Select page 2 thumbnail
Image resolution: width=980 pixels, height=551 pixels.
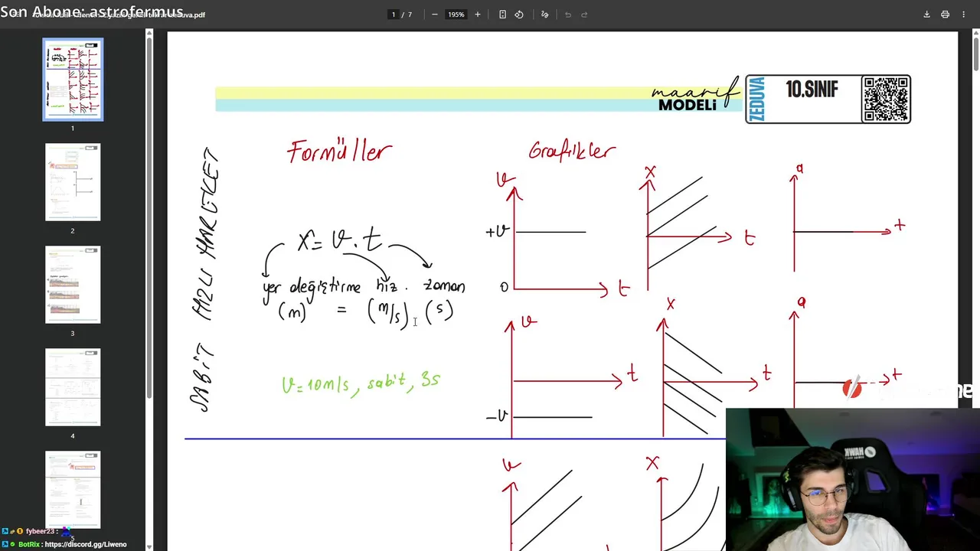click(73, 182)
